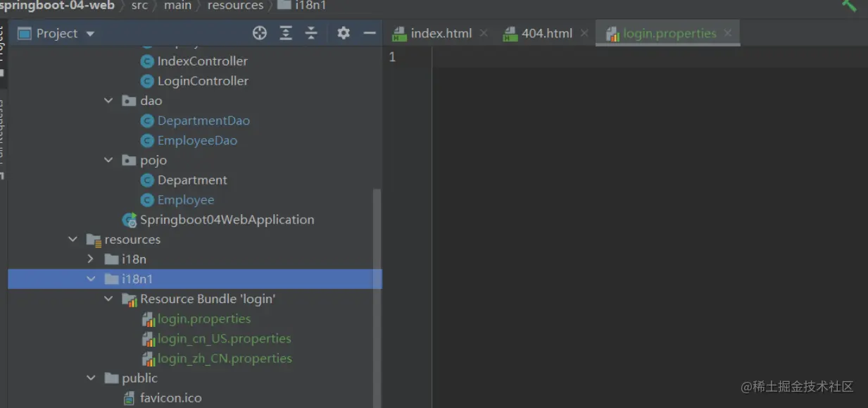This screenshot has height=408, width=868.
Task: Switch to the index.html tab
Action: 441,33
